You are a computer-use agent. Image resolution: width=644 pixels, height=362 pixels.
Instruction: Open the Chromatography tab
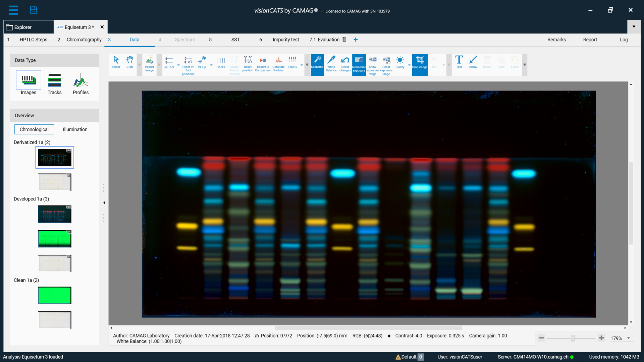[84, 40]
